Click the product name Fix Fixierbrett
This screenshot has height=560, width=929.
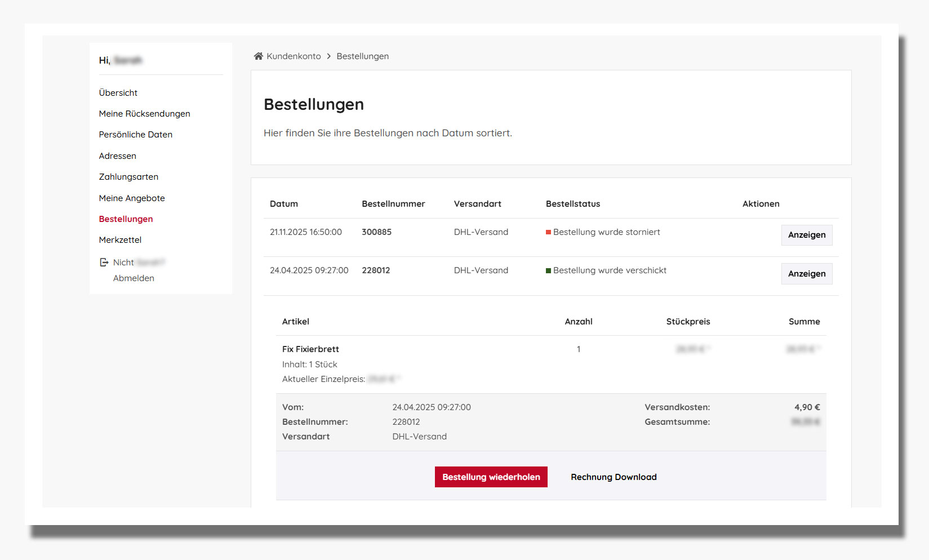[x=310, y=349]
